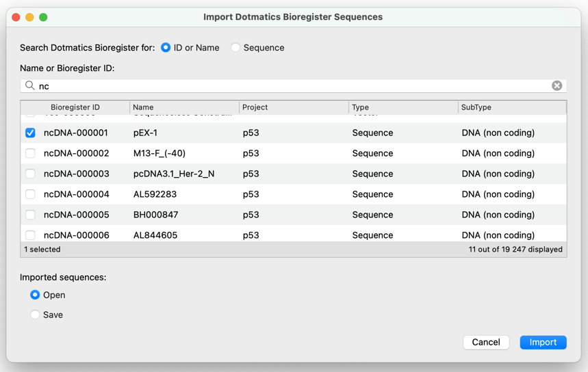This screenshot has width=588, height=372.
Task: Click Sequence type in BH000847 row
Action: 372,215
